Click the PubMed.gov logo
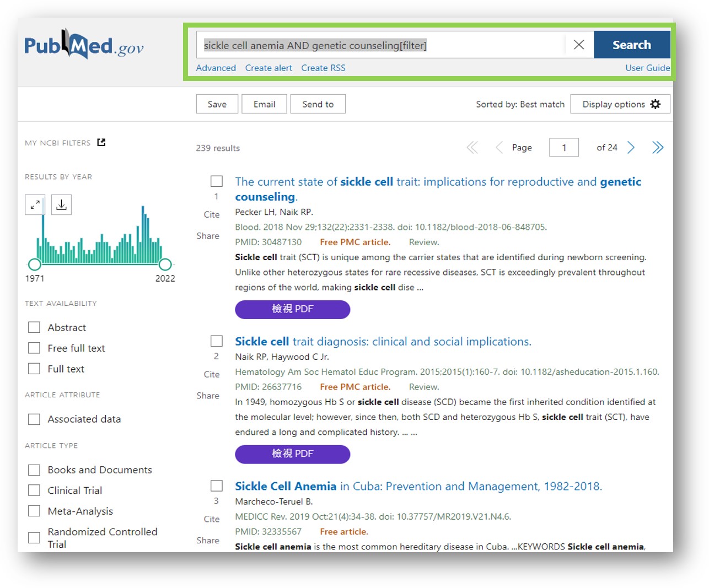The width and height of the screenshot is (709, 588). click(84, 45)
